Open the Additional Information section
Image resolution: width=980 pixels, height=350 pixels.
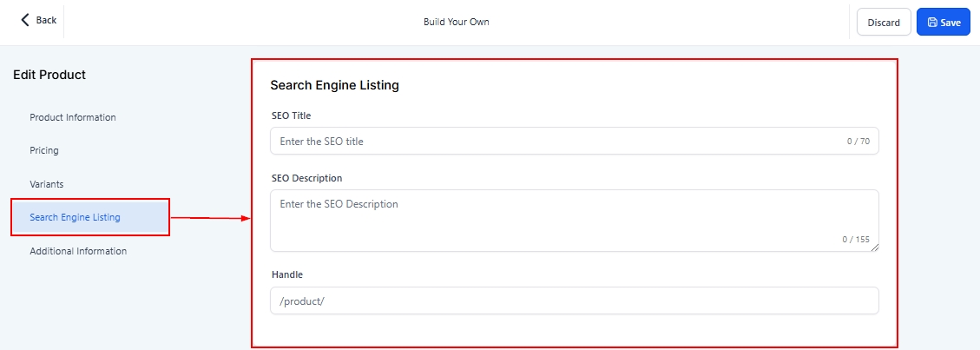78,251
